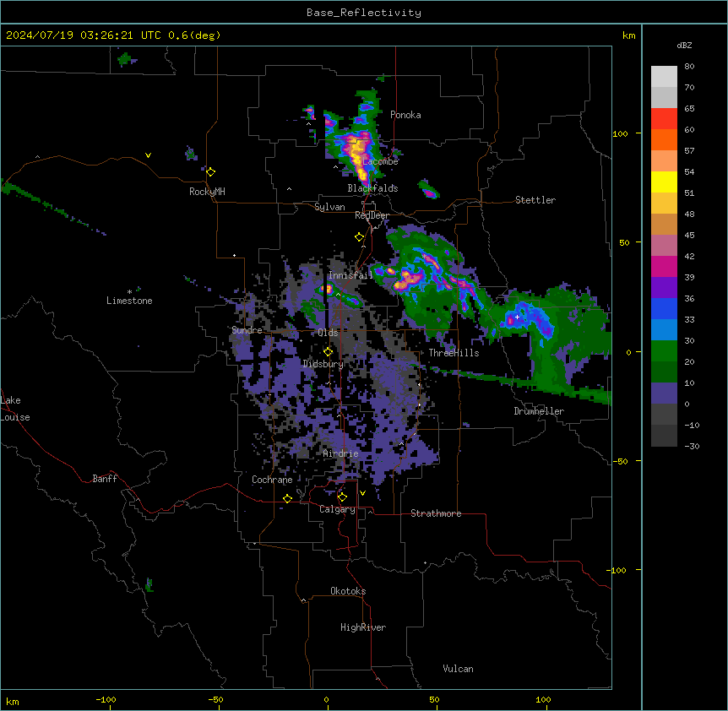728x711 pixels.
Task: Select the Lacombe label
Action: (x=380, y=161)
